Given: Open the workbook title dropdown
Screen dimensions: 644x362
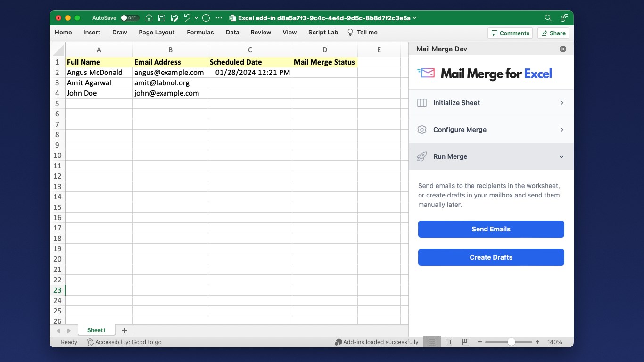Looking at the screenshot, I should point(414,18).
